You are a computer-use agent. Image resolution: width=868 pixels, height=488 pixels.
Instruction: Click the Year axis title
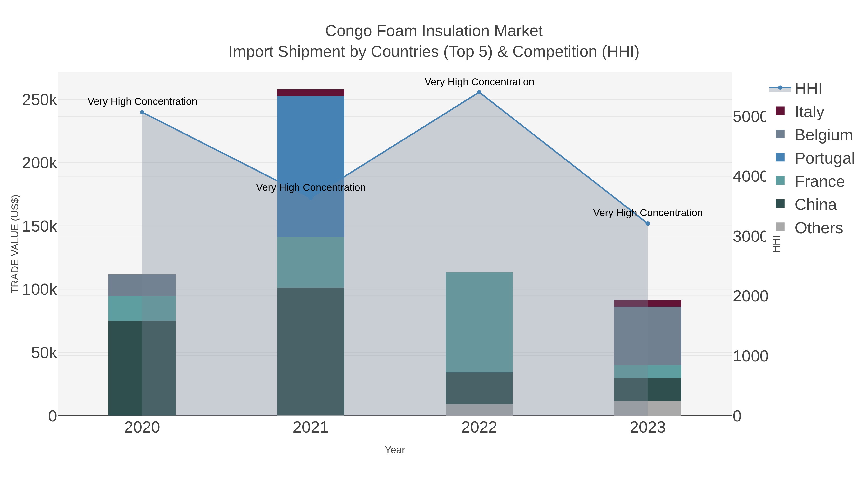point(395,450)
